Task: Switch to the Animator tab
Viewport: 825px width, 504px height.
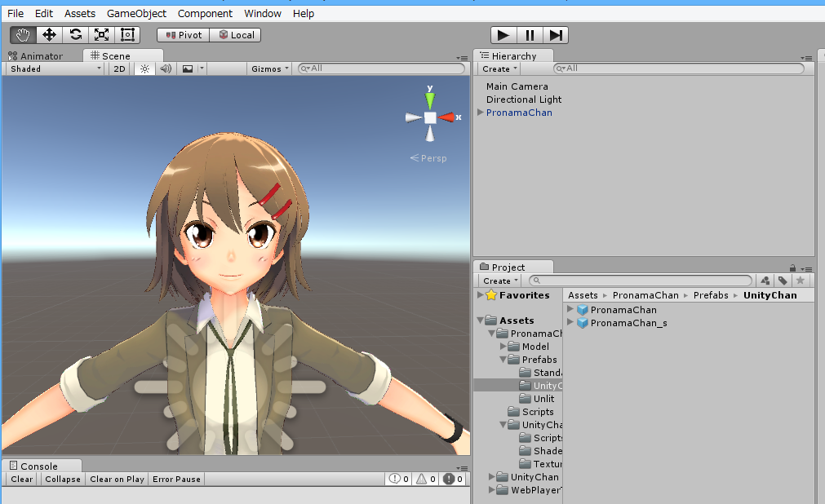Action: [41, 56]
